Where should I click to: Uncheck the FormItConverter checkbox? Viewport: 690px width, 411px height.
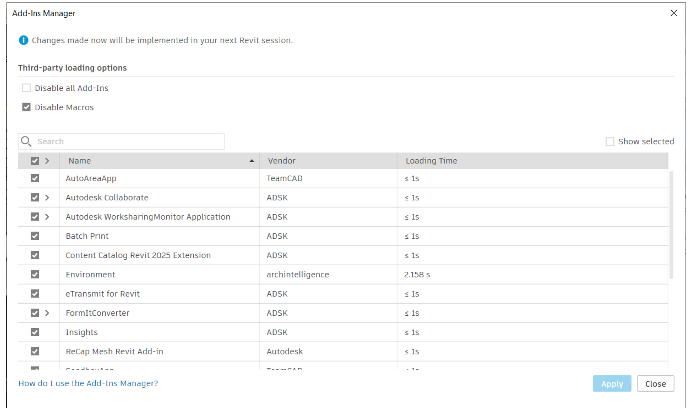(35, 313)
